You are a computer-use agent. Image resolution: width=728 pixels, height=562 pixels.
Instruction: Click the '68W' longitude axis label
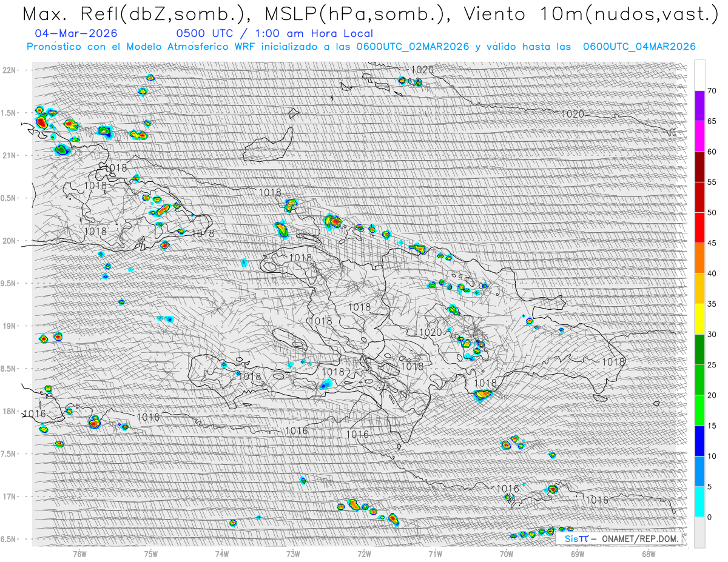(x=649, y=553)
